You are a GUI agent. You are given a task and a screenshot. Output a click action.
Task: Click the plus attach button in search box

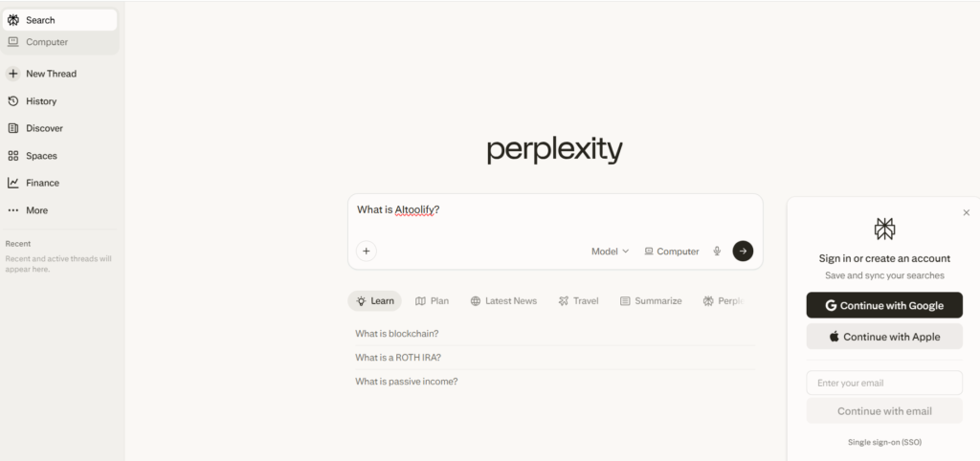pyautogui.click(x=366, y=252)
